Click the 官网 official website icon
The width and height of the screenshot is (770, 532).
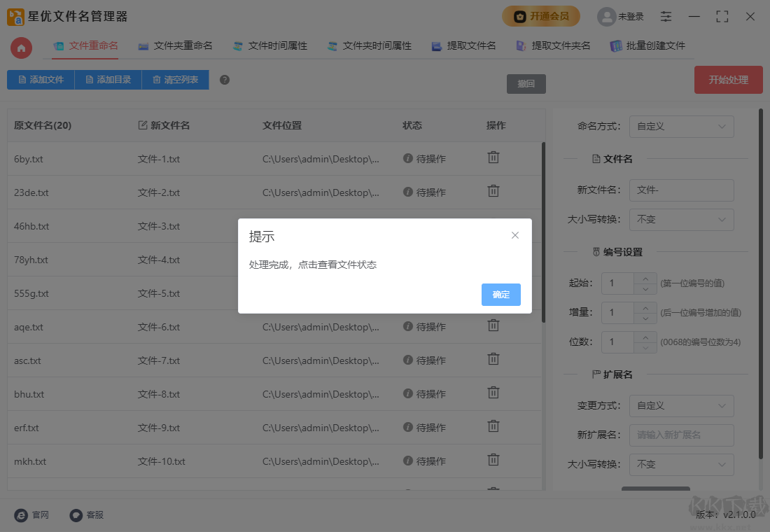[x=21, y=514]
